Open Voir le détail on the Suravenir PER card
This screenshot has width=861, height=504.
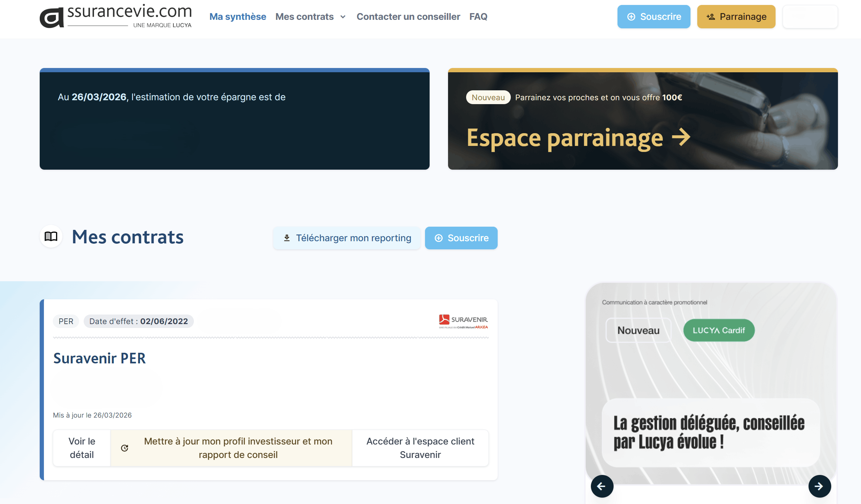tap(82, 448)
